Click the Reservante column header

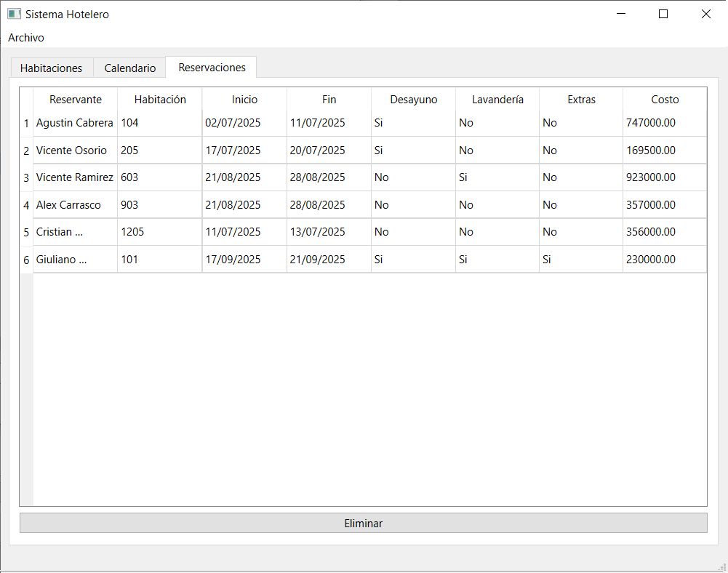tap(76, 100)
